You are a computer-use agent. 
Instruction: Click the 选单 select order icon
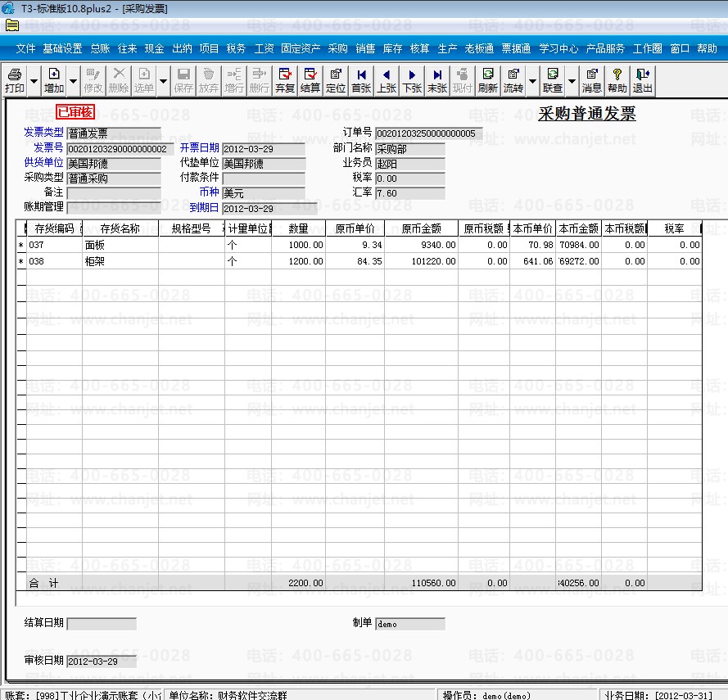click(144, 81)
